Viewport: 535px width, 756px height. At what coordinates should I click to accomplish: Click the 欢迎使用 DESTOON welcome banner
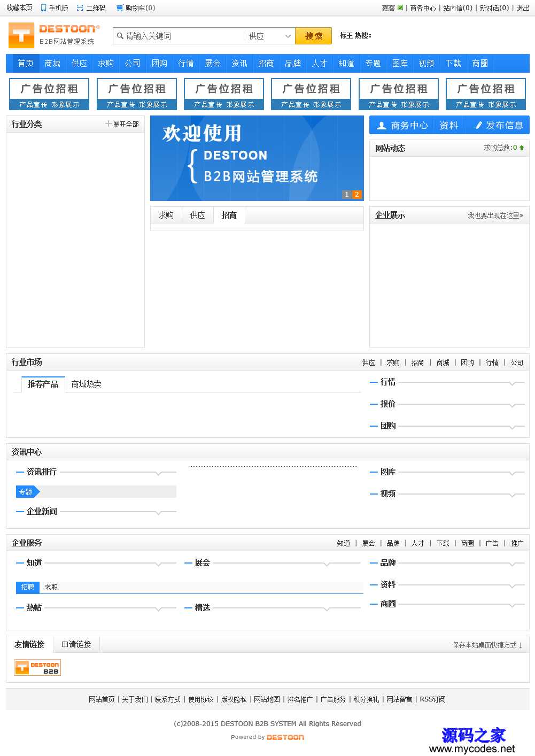pos(257,158)
